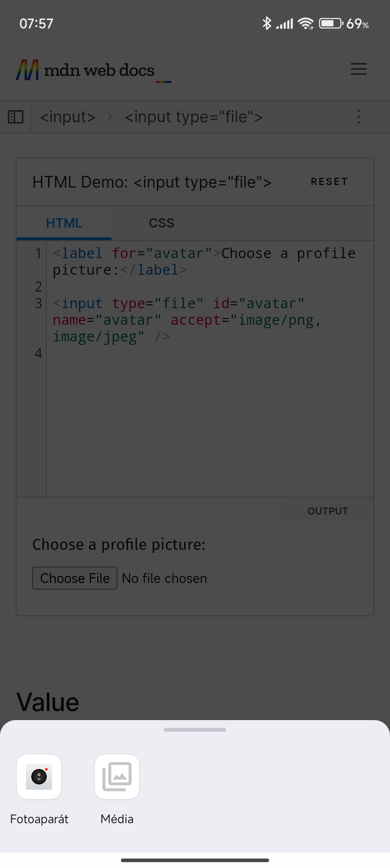This screenshot has width=390, height=868.
Task: Click the breadcrumb chevron separator
Action: click(x=110, y=117)
